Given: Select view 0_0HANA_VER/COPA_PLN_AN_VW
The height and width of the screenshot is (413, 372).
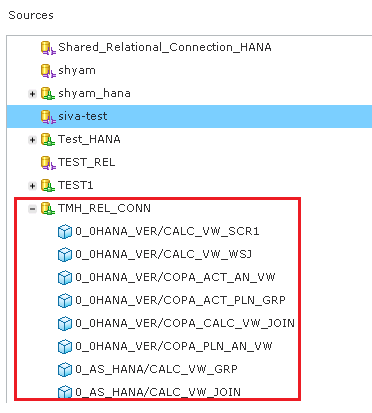Looking at the screenshot, I should pos(174,346).
